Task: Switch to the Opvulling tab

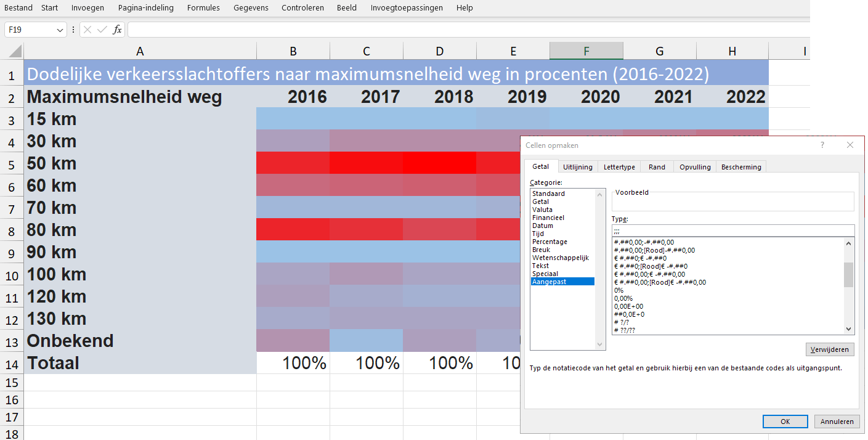Action: 695,167
